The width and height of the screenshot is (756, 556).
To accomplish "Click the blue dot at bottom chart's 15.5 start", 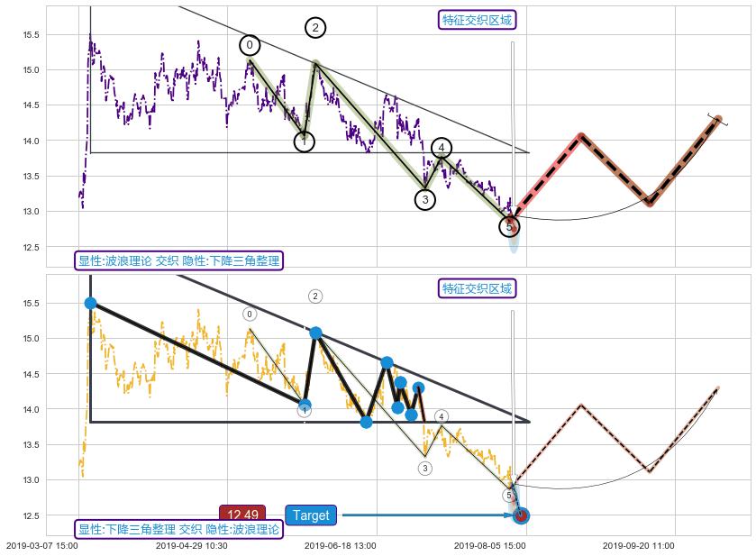I will [x=90, y=303].
